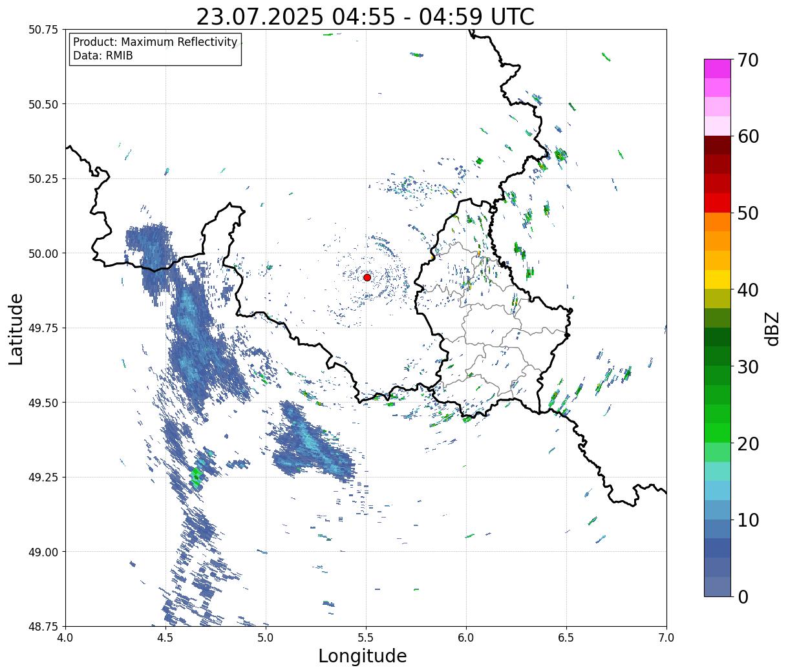Click the 'Longitude' axis label
Viewport: 788px width, 672px height.
pos(363,656)
